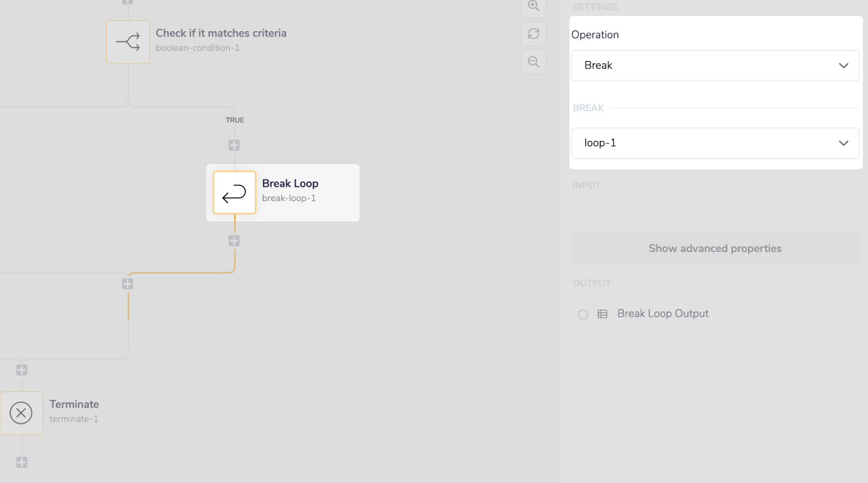Click the Break Loop Output label

[x=662, y=314]
